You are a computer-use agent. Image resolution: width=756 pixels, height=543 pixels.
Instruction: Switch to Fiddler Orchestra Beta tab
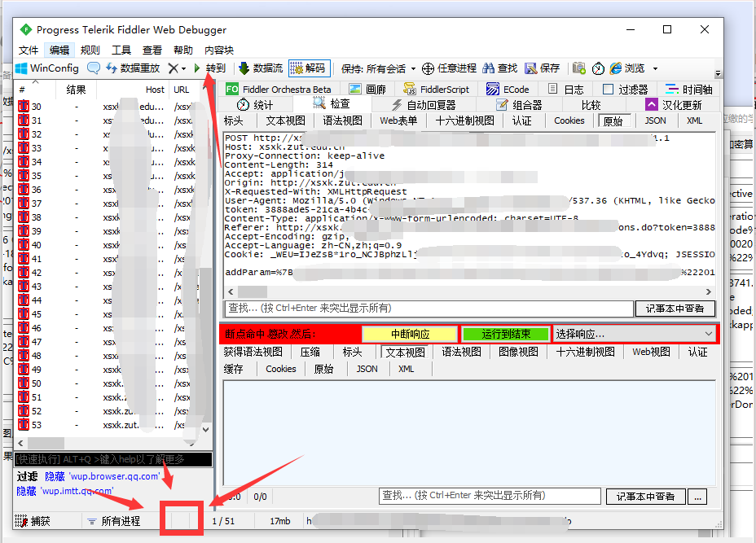coord(279,89)
